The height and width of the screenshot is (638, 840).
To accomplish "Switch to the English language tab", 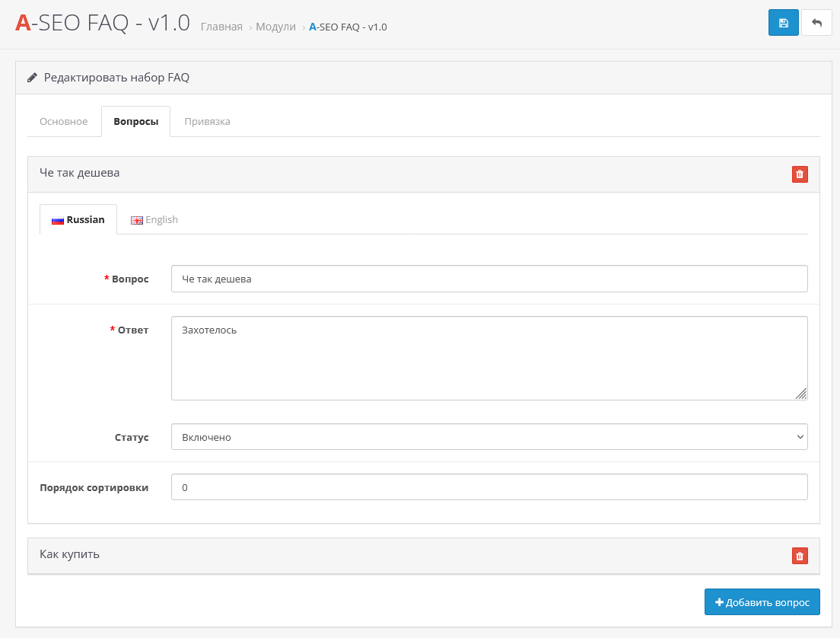I will 154,219.
